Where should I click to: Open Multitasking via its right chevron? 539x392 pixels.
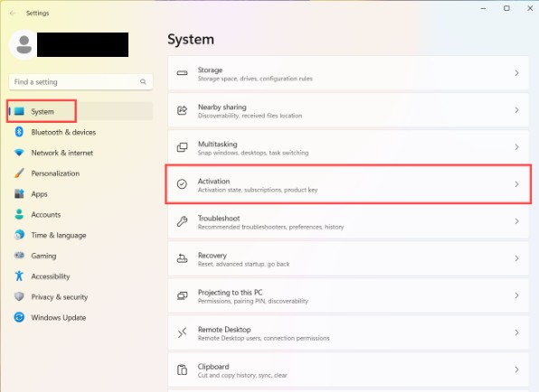[x=516, y=147]
